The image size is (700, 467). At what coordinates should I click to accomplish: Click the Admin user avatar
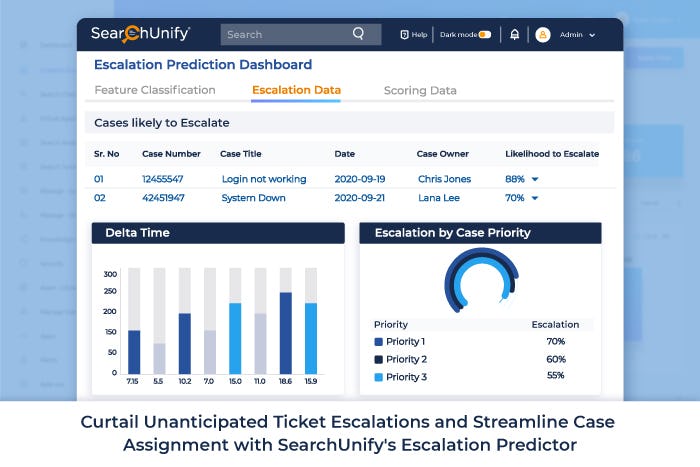point(543,34)
